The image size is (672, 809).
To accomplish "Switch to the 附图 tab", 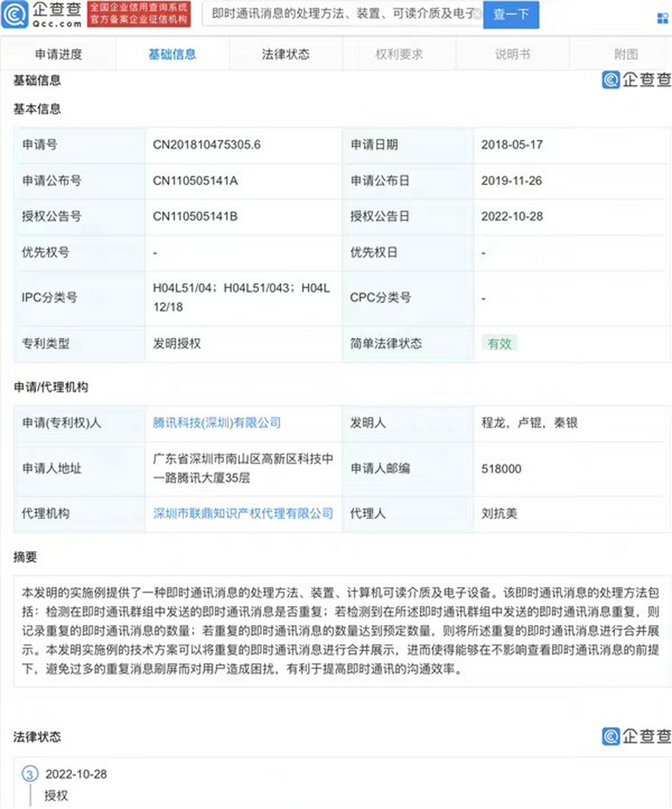I will pos(626,54).
